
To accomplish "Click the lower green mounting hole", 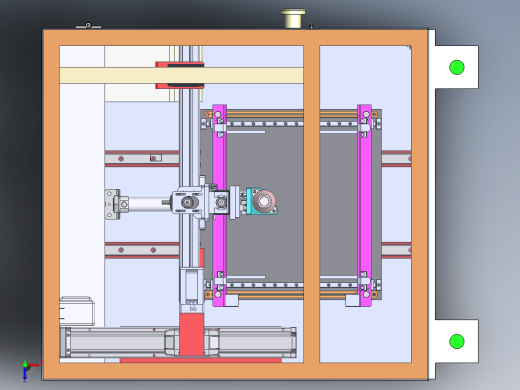I will point(457,341).
